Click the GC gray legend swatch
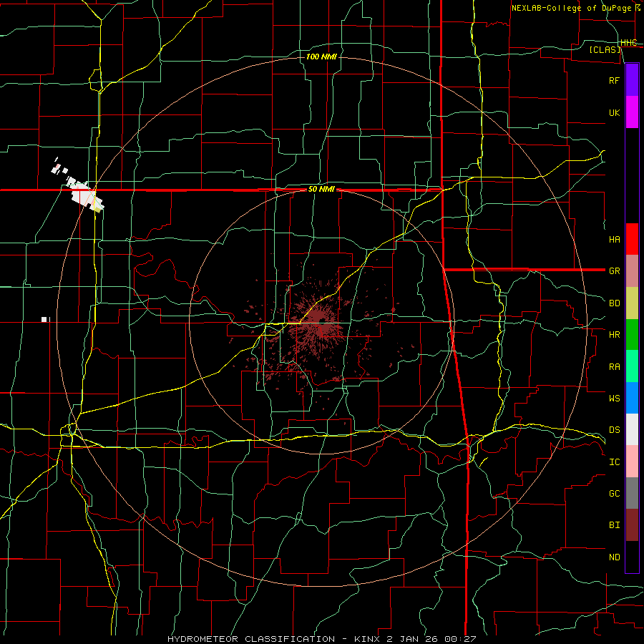644x644 pixels. tap(632, 493)
